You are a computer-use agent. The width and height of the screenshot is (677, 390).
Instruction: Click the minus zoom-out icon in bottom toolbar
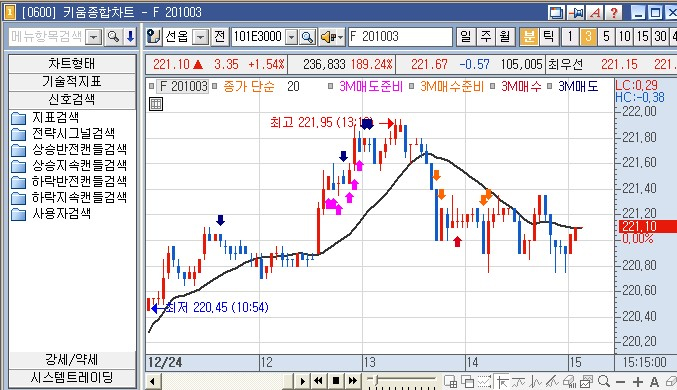(620, 382)
